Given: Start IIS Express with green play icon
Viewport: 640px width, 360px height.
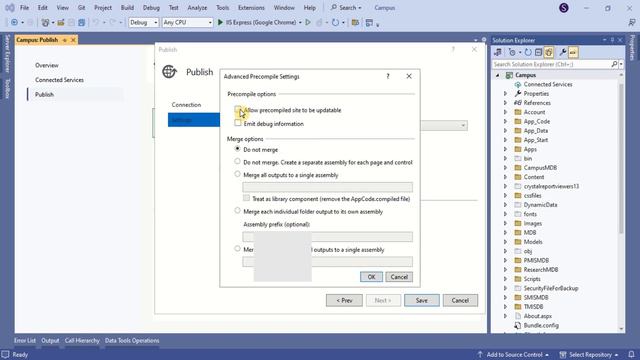Looking at the screenshot, I should pyautogui.click(x=220, y=22).
